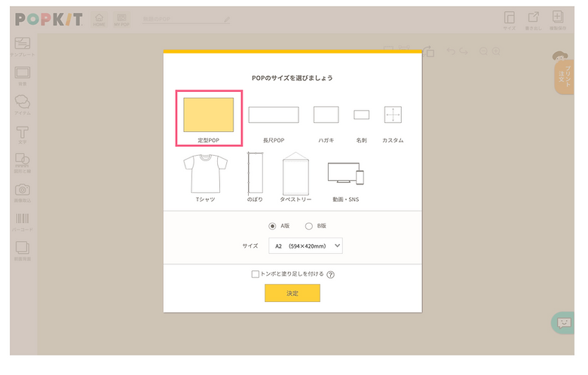Screen dimensions: 588x375
Task: Click the 書き出し (export) icon
Action: click(x=533, y=20)
